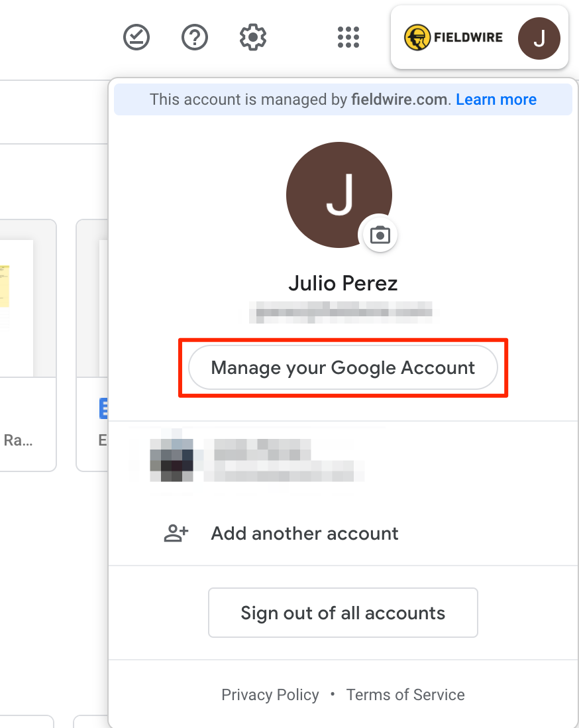Click the Fieldwire logo in the account chip
The height and width of the screenshot is (728, 579).
pos(453,37)
